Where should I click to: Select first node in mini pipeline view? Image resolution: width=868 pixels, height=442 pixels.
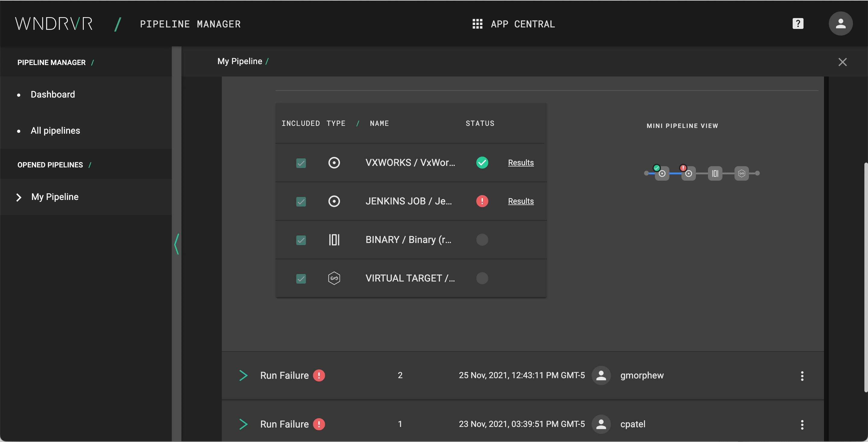(662, 174)
